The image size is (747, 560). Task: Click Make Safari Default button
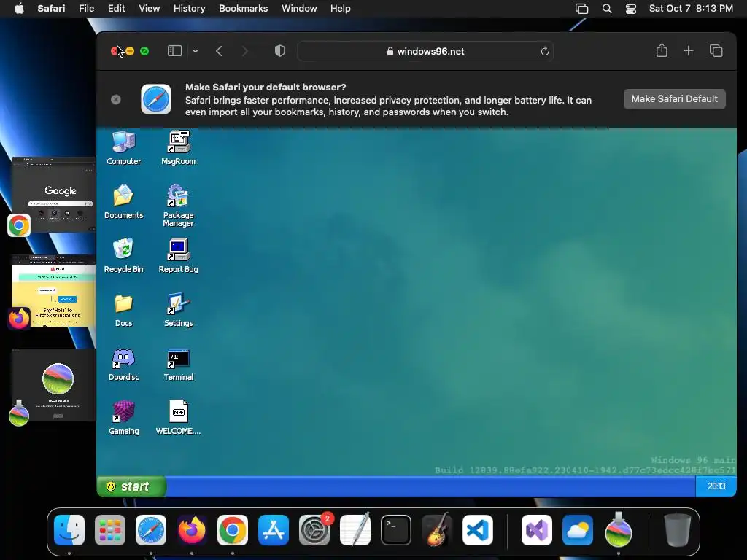point(675,99)
